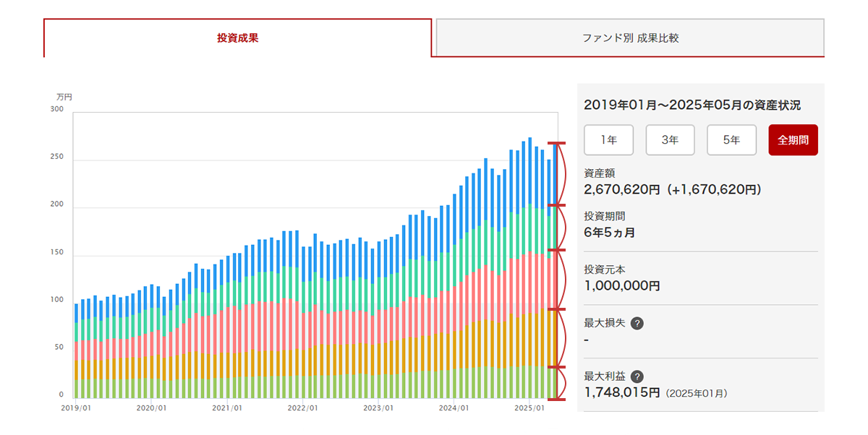Click the 2023/01 x-axis label

click(378, 408)
